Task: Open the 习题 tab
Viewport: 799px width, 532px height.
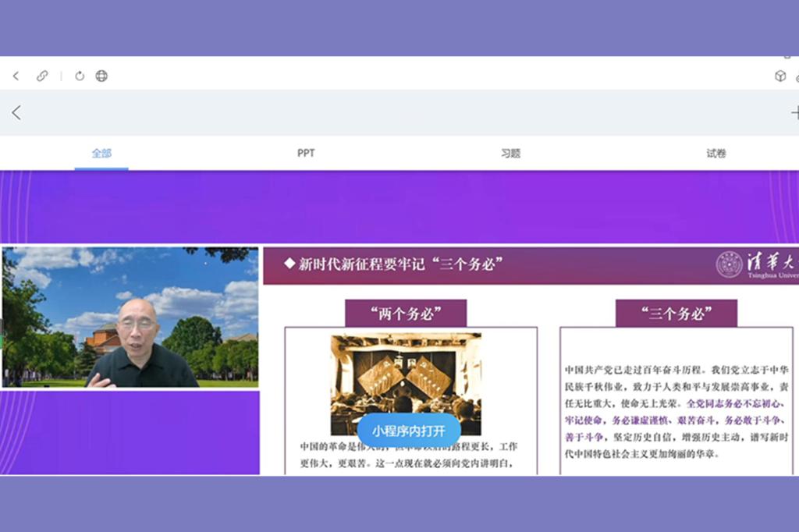Action: tap(510, 154)
